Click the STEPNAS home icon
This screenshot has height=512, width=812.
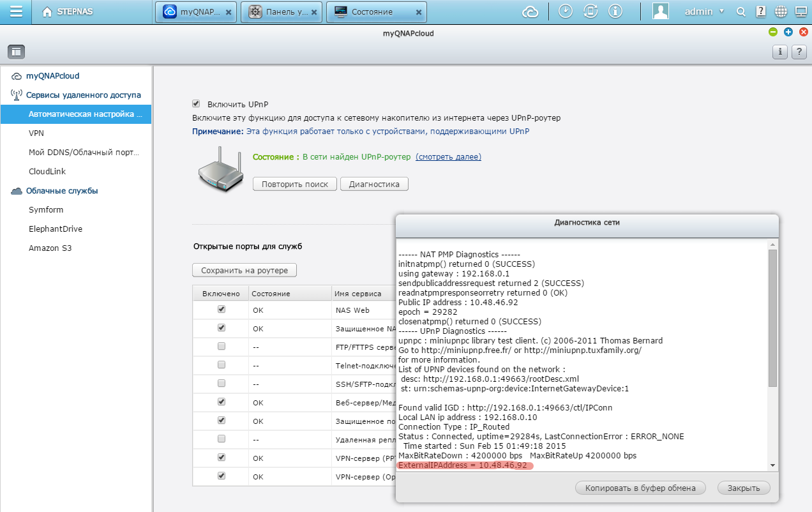click(47, 12)
